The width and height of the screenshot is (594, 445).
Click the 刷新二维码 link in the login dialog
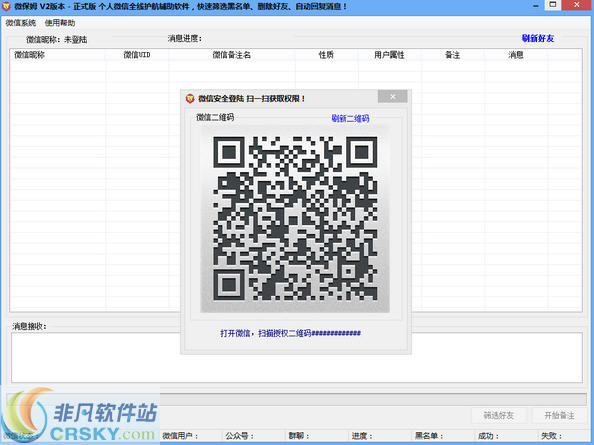[350, 118]
